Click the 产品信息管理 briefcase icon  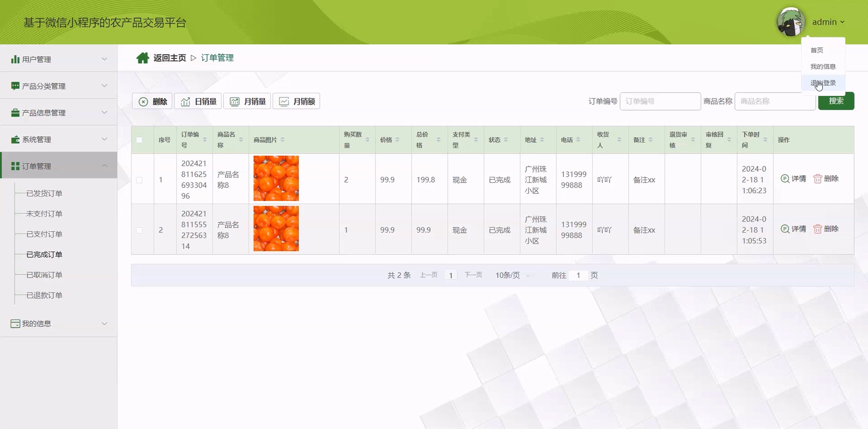coord(15,113)
